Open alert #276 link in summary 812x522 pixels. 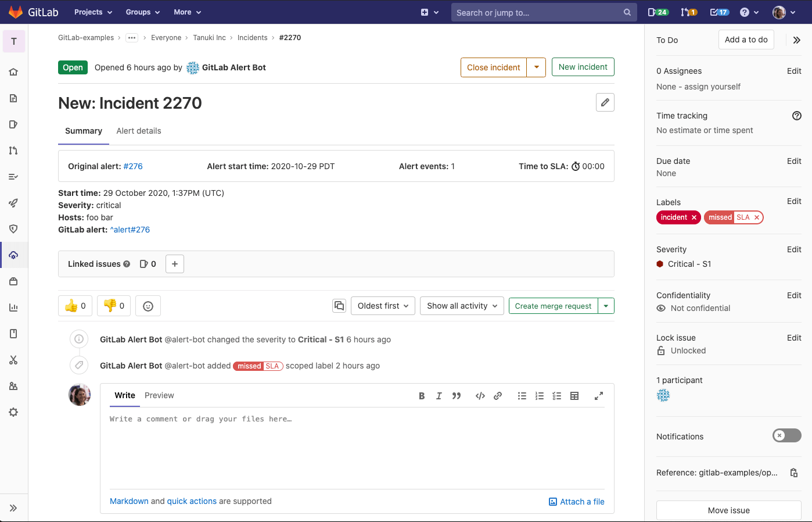pyautogui.click(x=133, y=166)
